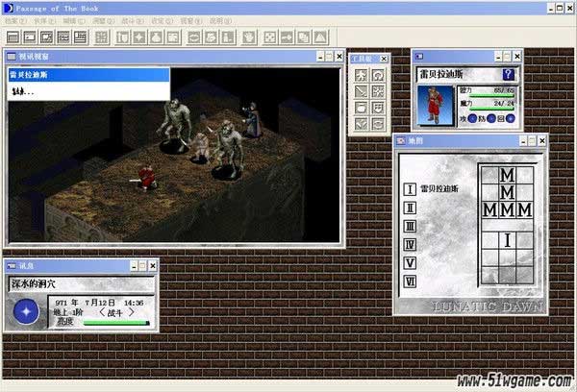This screenshot has height=392, width=577.
Task: Click the green MP (魔力) bar
Action: tap(491, 109)
